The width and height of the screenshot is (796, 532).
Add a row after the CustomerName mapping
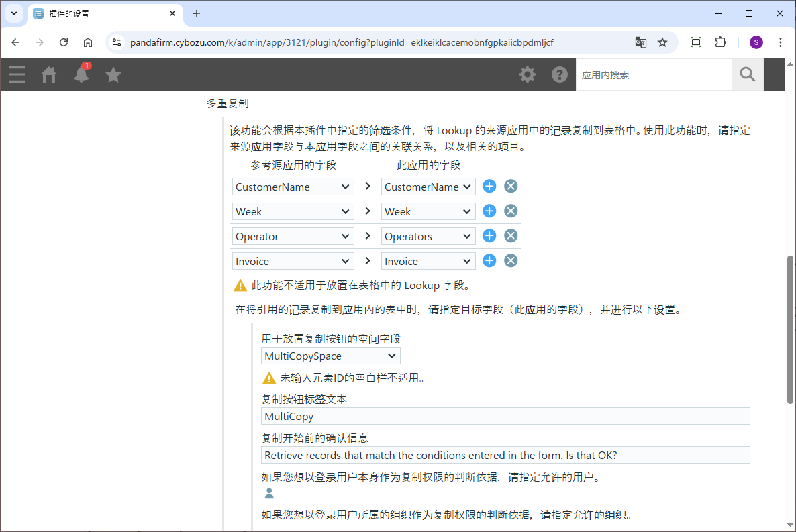[x=489, y=187]
